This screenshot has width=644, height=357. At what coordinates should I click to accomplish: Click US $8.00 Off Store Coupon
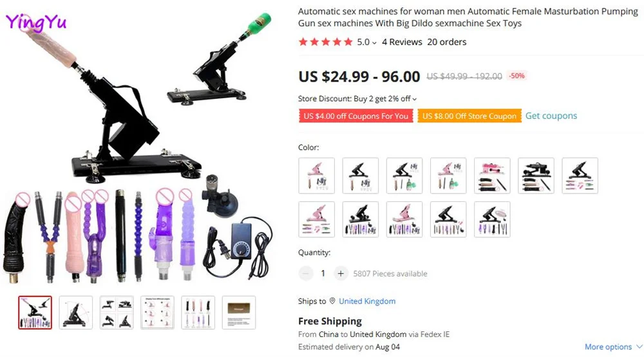(469, 116)
